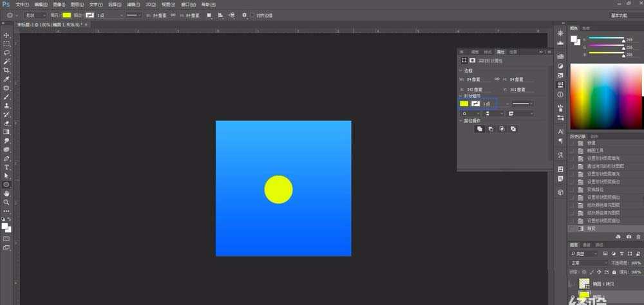The width and height of the screenshot is (644, 305).
Task: Select the Move tool in the toolbar
Action: pyautogui.click(x=6, y=35)
